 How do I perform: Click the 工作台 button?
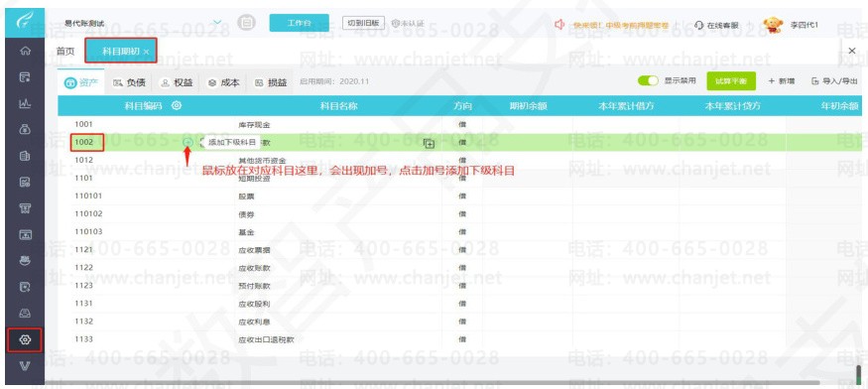(299, 23)
